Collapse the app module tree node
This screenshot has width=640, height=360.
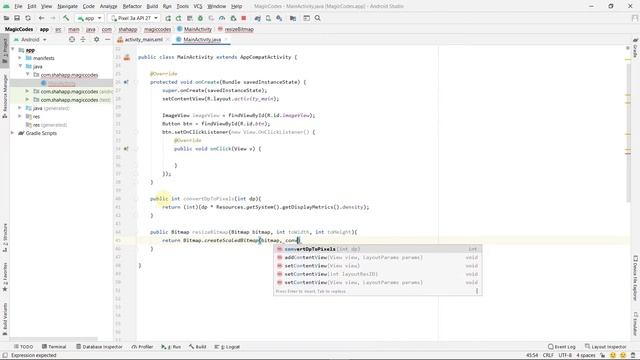point(13,50)
